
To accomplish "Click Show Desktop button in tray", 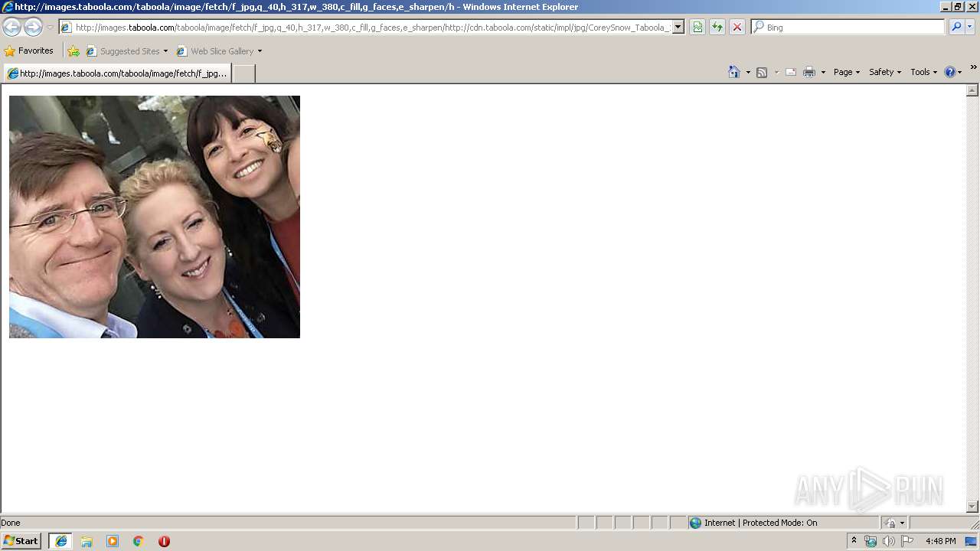I will pos(972,541).
